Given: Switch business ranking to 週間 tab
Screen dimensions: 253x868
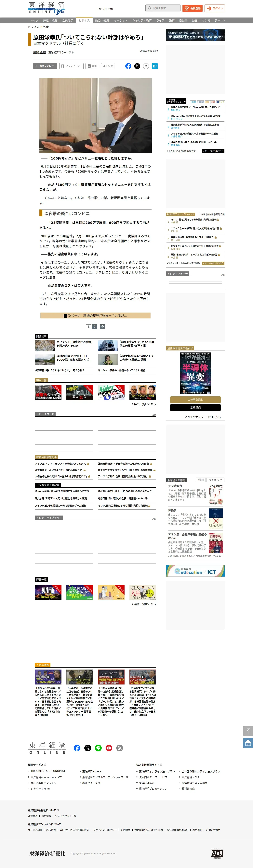Looking at the screenshot, I should point(207,102).
